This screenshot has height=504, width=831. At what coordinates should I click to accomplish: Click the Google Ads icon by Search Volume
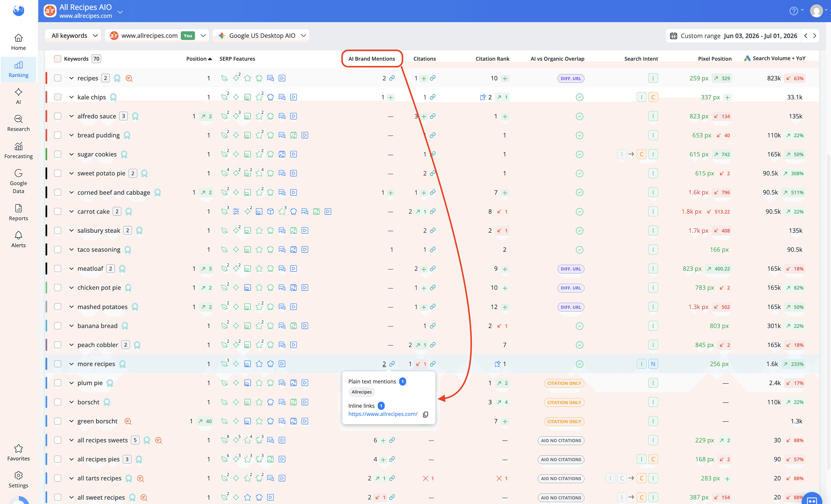tap(747, 58)
